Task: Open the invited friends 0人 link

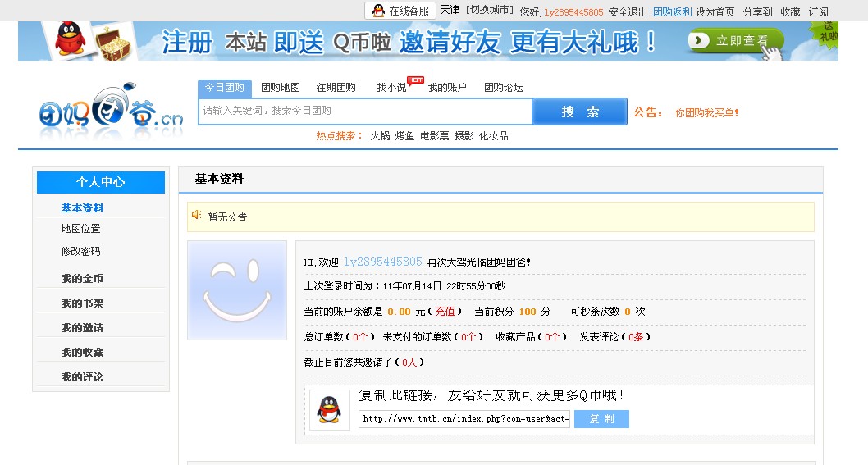Action: 409,362
